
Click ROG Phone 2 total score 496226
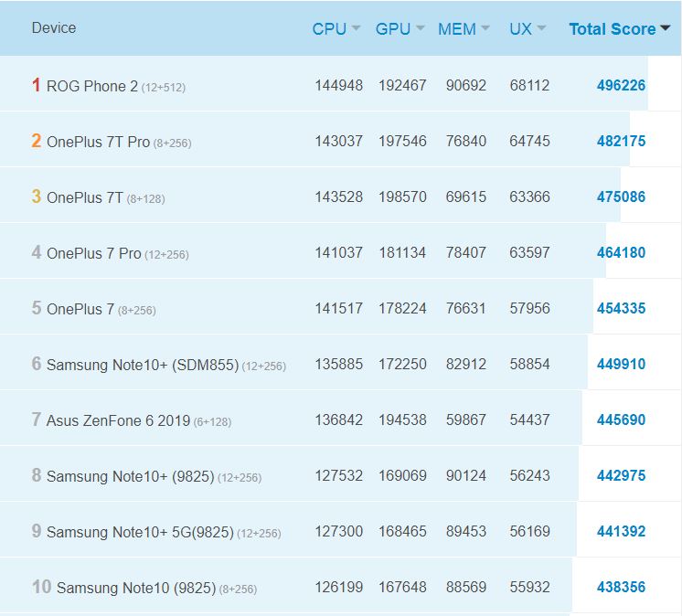621,85
